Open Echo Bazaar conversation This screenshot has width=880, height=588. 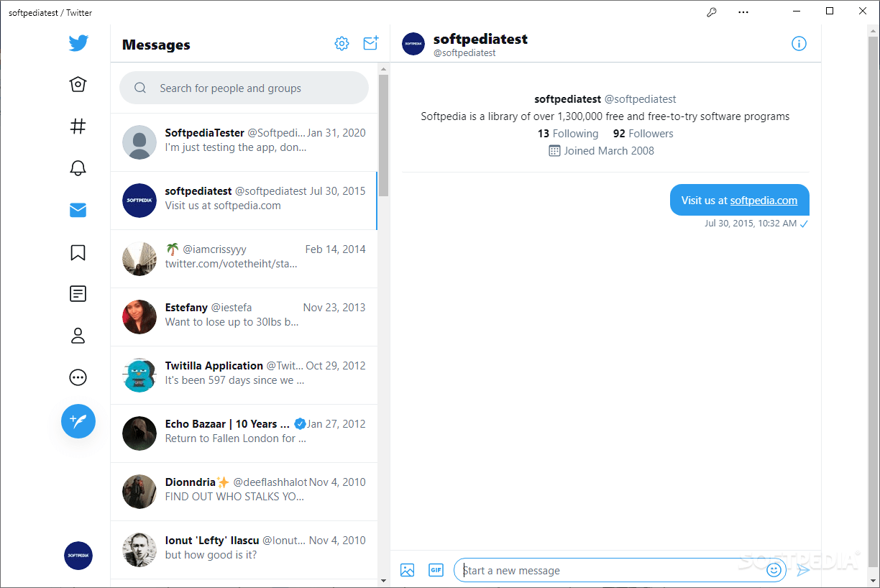(x=244, y=433)
